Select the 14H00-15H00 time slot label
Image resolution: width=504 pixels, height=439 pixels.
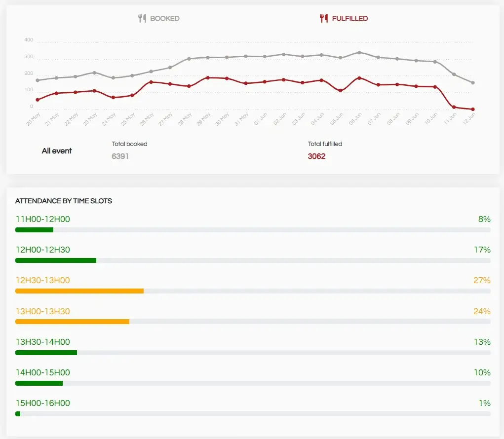pyautogui.click(x=43, y=372)
